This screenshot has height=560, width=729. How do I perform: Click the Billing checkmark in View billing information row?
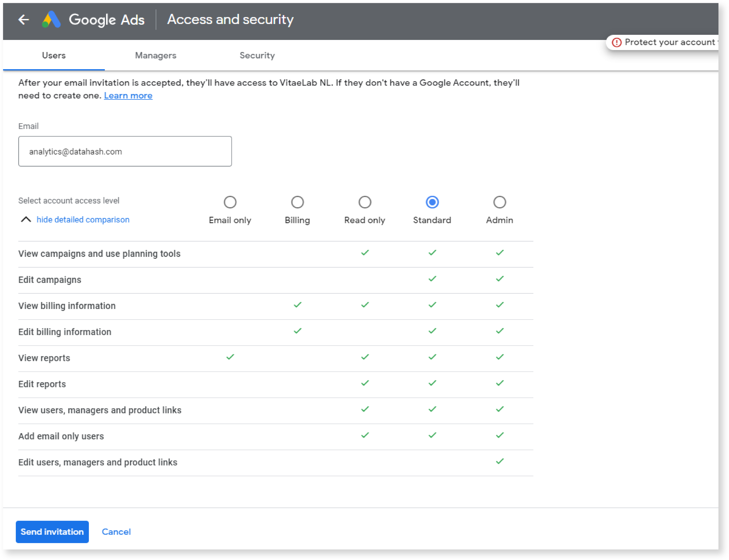297,305
